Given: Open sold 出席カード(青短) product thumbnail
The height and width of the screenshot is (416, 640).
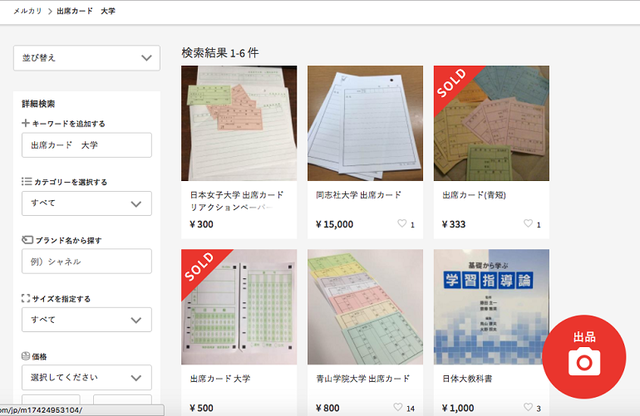Looking at the screenshot, I should [x=491, y=123].
